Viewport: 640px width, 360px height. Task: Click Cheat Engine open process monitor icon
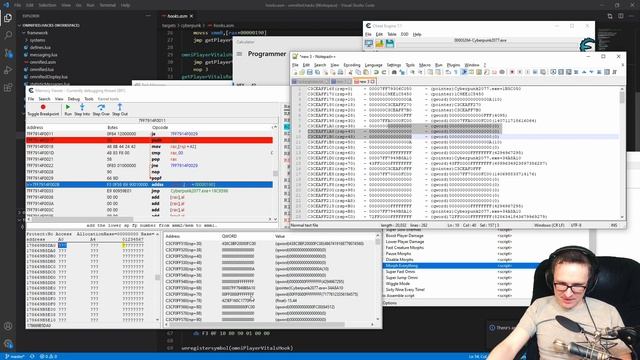tap(369, 43)
